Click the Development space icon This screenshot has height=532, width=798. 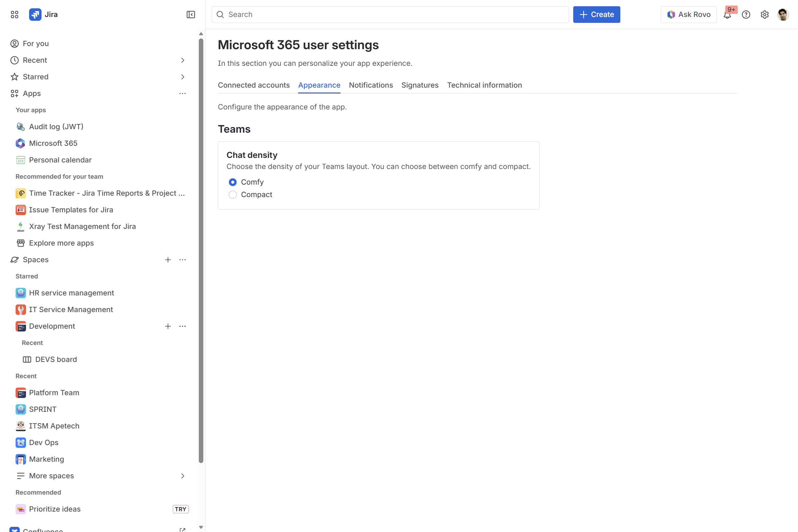click(21, 326)
